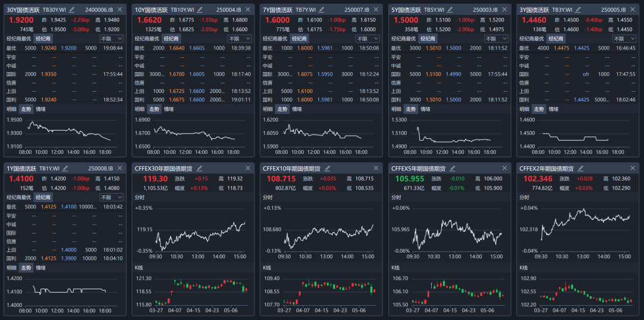Click CFFEX30年期 price 119.30
Screen dimensions: 644x320
pos(155,178)
